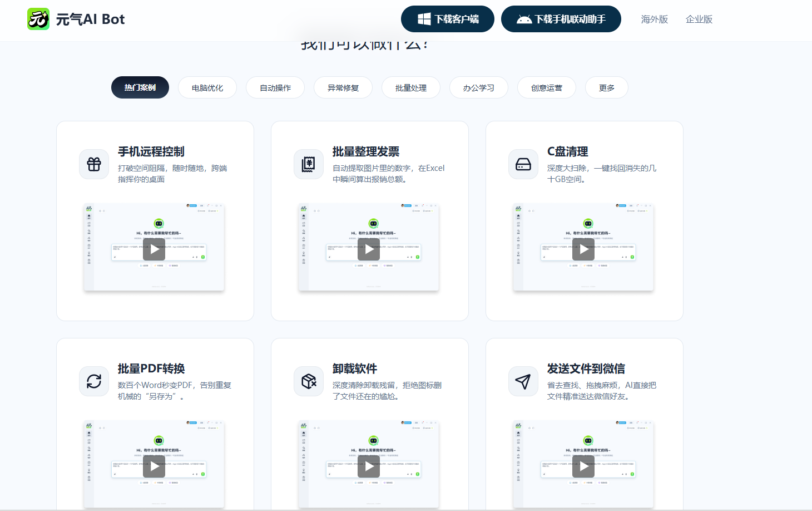This screenshot has width=812, height=511.
Task: Click the paper plane icon on 发送文件到微信 card
Action: click(523, 381)
